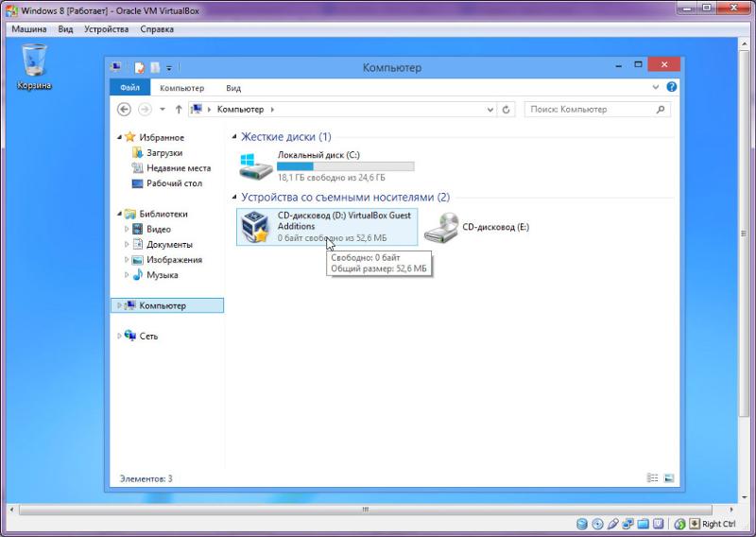756x537 pixels.
Task: Open the Файл ribbon tab in Explorer
Action: pos(130,88)
